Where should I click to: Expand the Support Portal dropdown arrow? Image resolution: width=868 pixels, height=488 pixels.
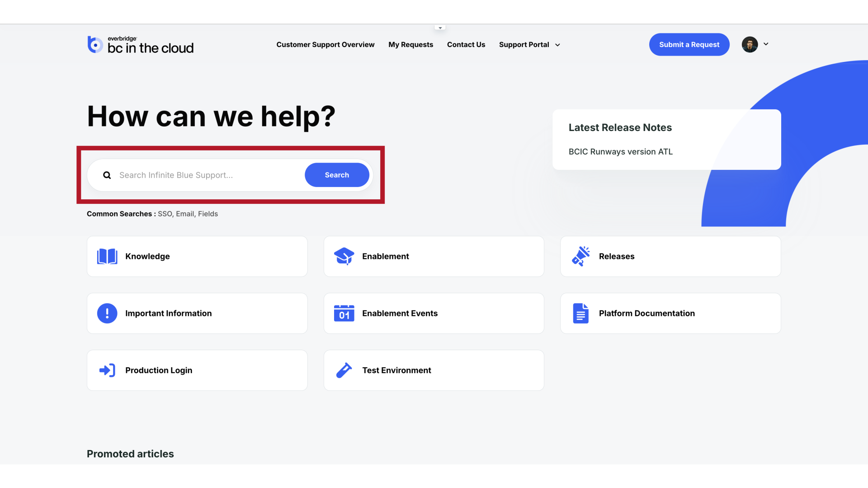pos(557,45)
